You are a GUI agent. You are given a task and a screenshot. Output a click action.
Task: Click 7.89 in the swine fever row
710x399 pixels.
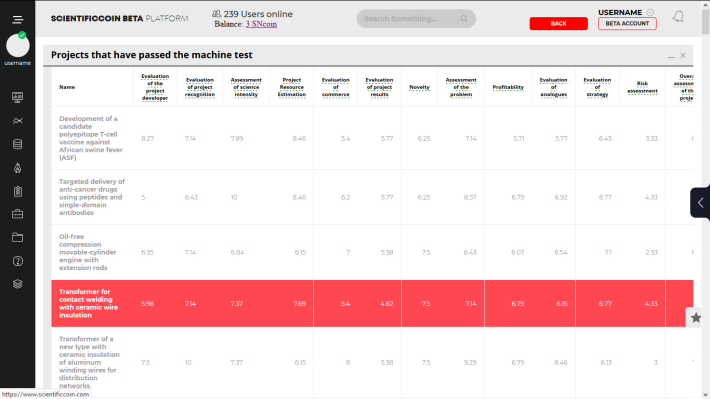[237, 139]
